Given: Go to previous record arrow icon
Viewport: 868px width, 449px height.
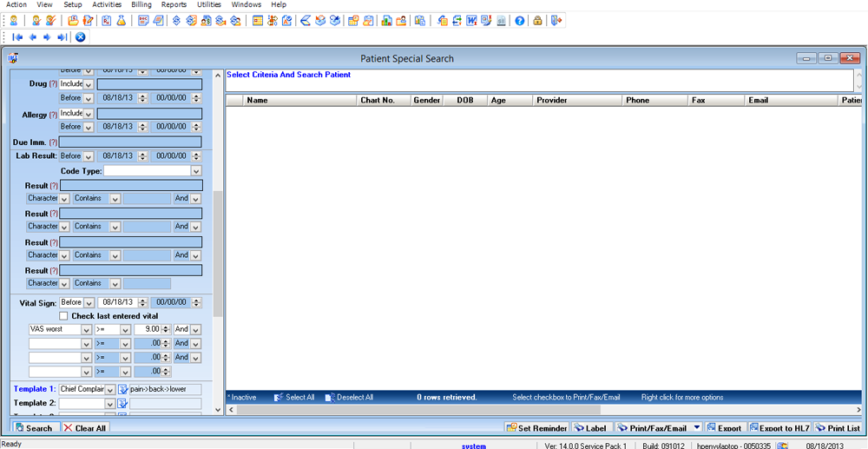Looking at the screenshot, I should 33,37.
